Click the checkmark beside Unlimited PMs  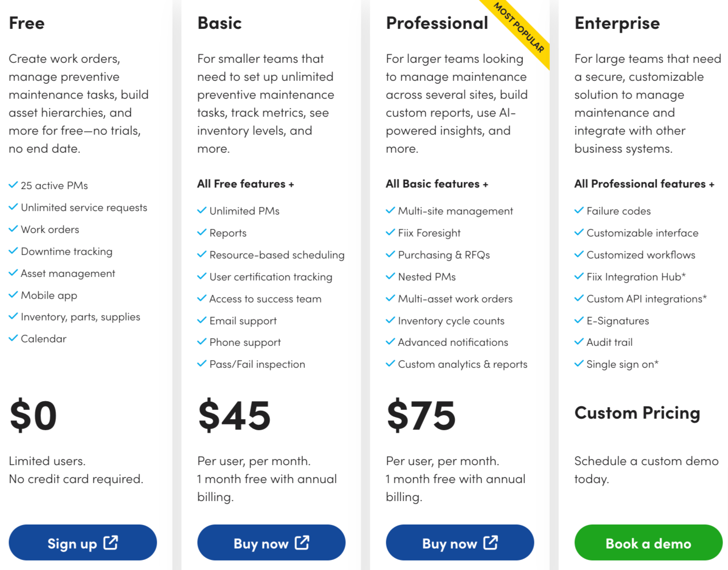[202, 210]
